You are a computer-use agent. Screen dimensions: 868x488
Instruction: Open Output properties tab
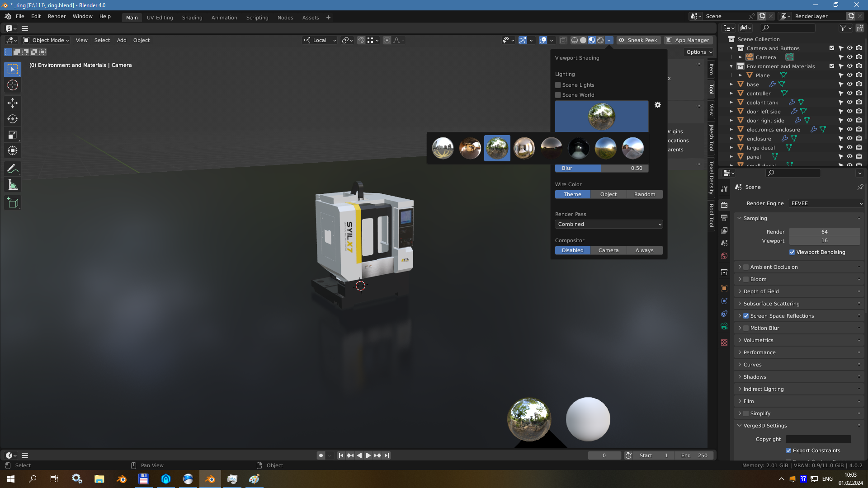tap(724, 218)
